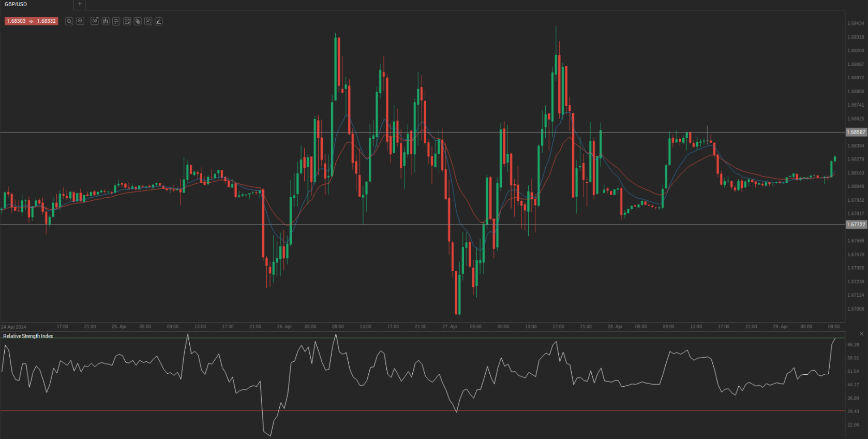The width and height of the screenshot is (868, 439).
Task: Click the Relative Strength Index label
Action: 28,336
